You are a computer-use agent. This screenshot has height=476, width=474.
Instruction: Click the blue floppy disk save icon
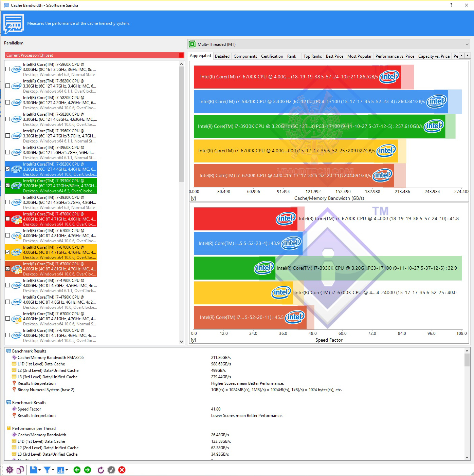coord(33,470)
